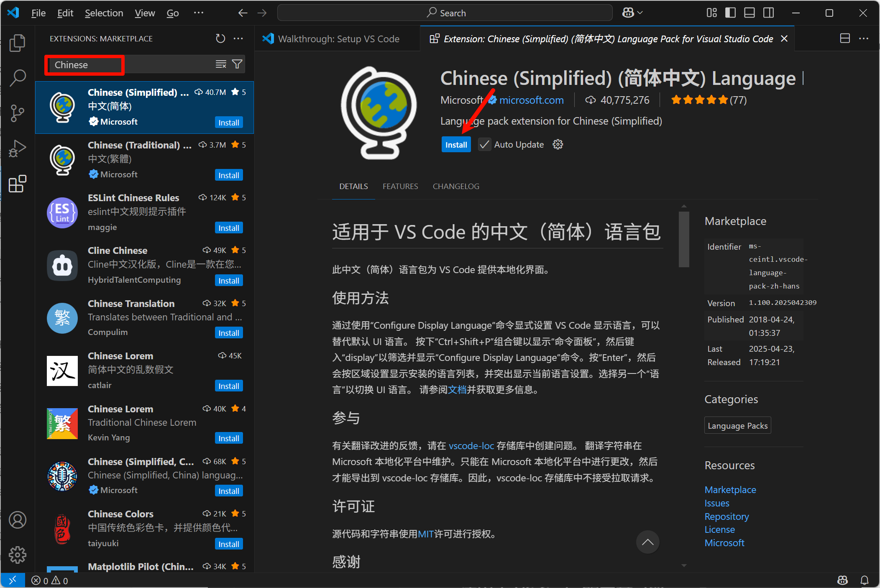This screenshot has height=588, width=880.
Task: Open the File menu
Action: tap(38, 13)
